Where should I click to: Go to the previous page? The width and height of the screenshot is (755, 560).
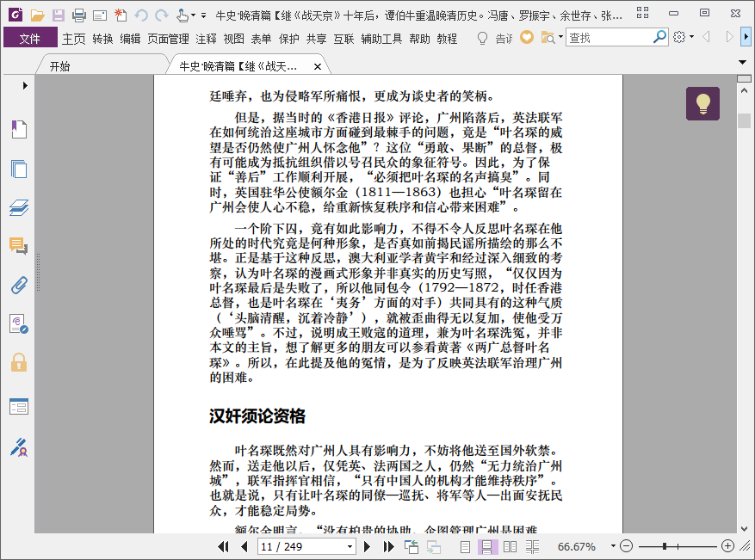[x=244, y=546]
